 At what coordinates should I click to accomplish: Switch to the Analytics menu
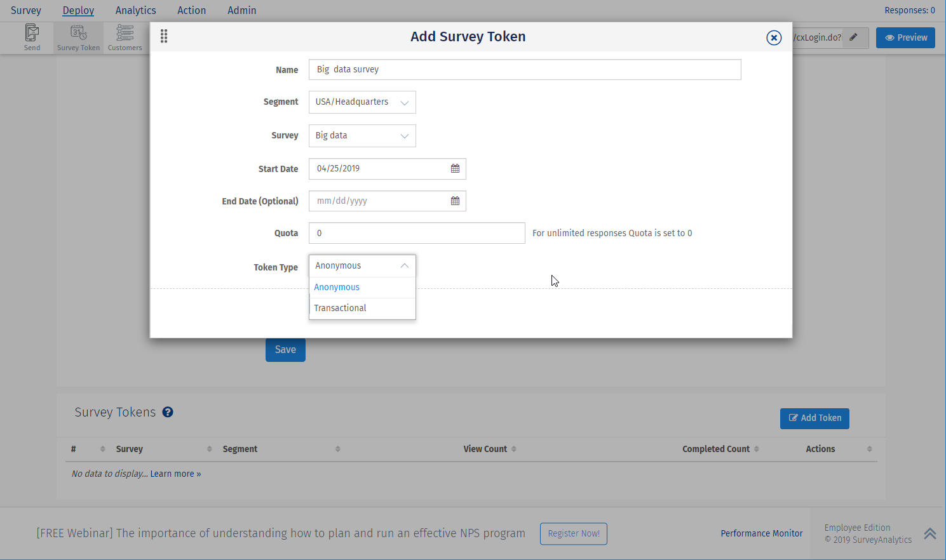click(x=135, y=10)
